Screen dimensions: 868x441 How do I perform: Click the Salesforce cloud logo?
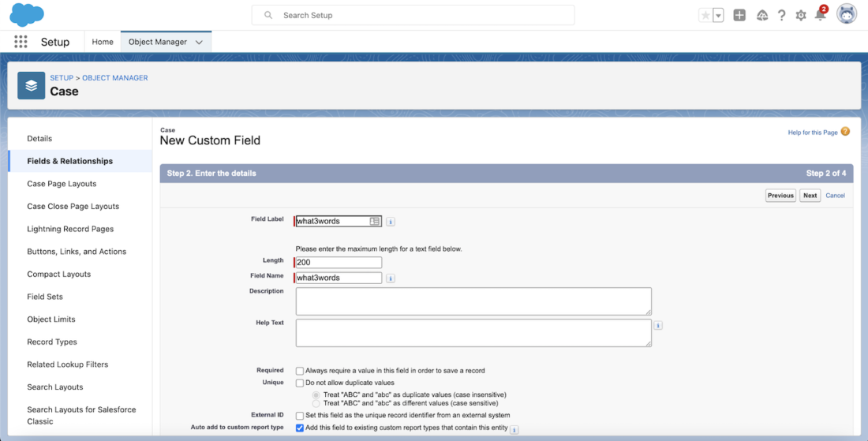tap(27, 14)
